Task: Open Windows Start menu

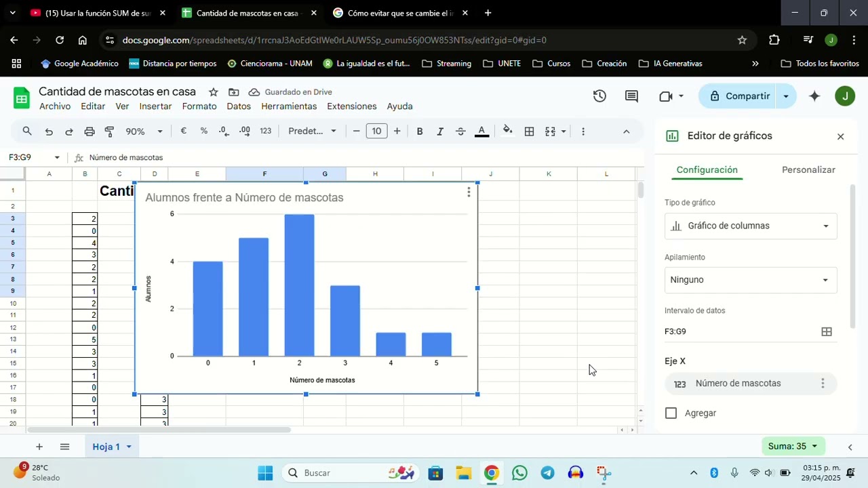Action: [265, 473]
